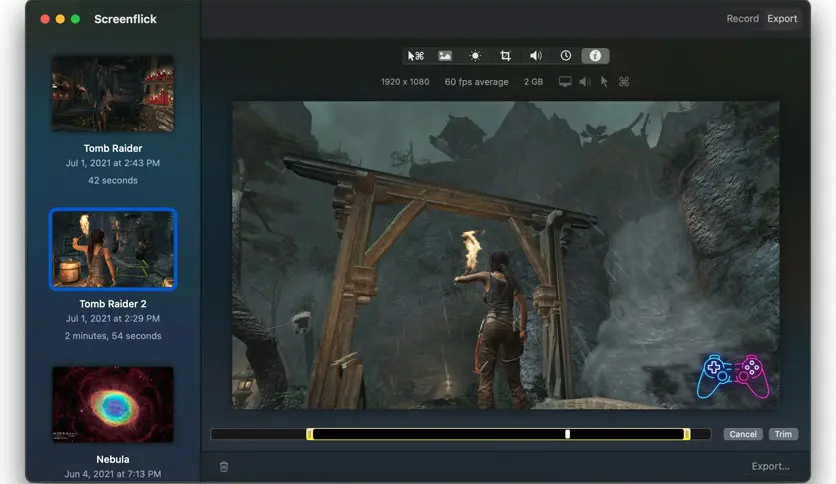Click the "Jul 1, 2021 at 2:29 PM" date
The width and height of the screenshot is (836, 484).
(x=112, y=318)
